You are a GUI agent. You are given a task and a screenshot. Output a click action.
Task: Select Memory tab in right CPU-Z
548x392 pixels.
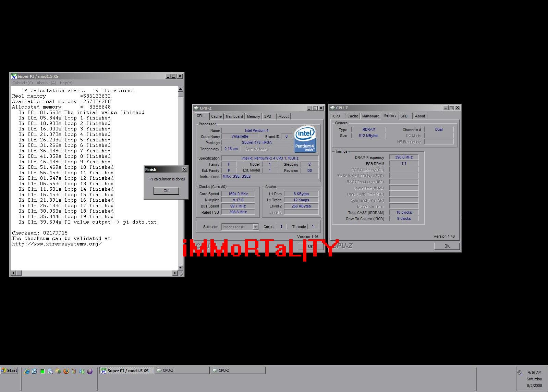[390, 115]
